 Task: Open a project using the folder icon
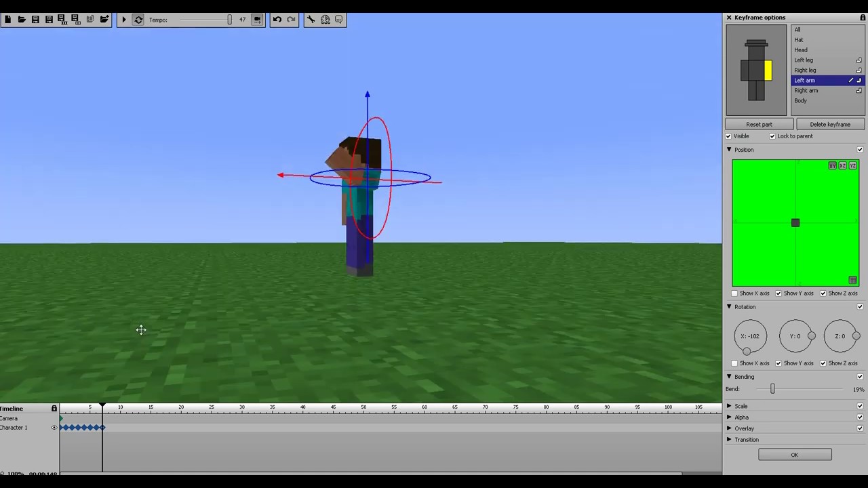pyautogui.click(x=22, y=20)
